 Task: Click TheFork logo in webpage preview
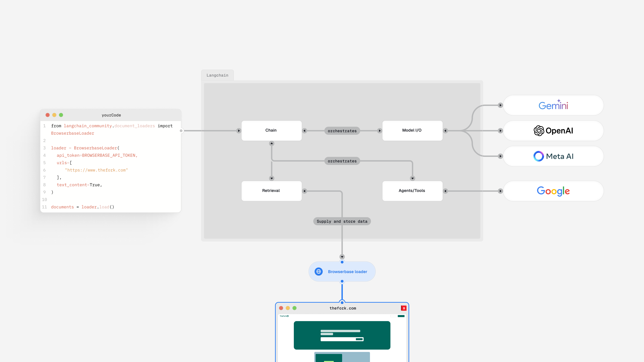point(284,316)
